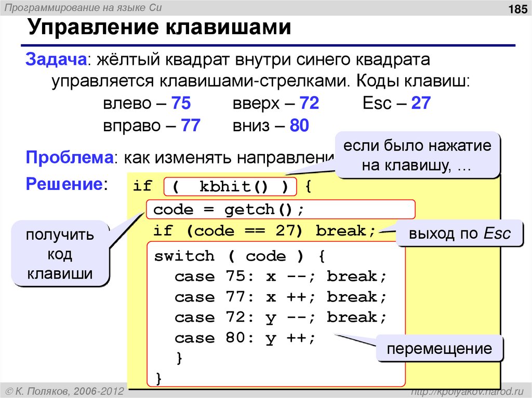Image resolution: width=532 pixels, height=398 pixels.
Task: Click the callout "выход по Esc"
Action: 459,233
